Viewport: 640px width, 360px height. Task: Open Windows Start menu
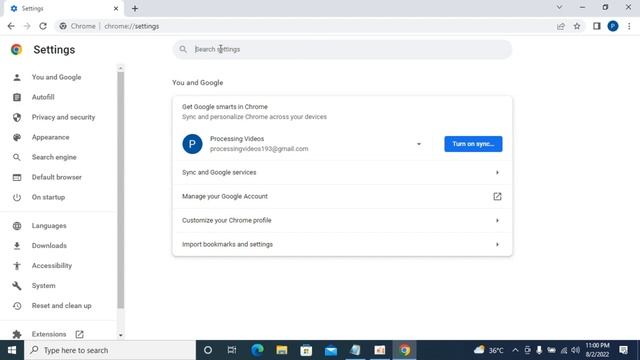click(x=12, y=350)
